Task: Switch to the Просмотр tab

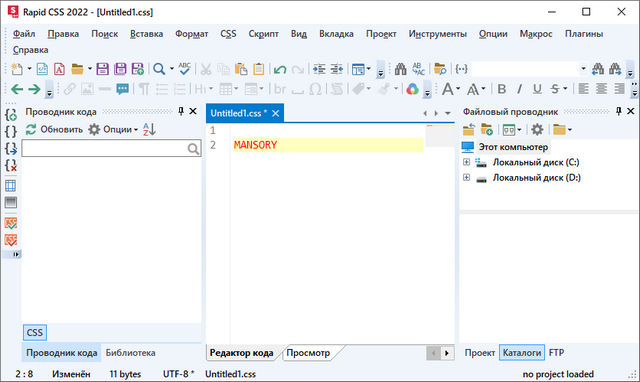Action: (308, 353)
